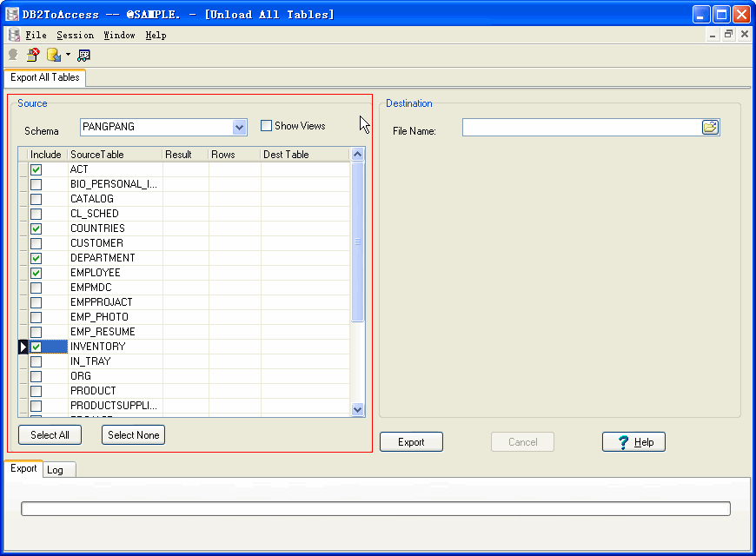Click the DB2ToAccess title bar icon
756x556 pixels.
12,14
